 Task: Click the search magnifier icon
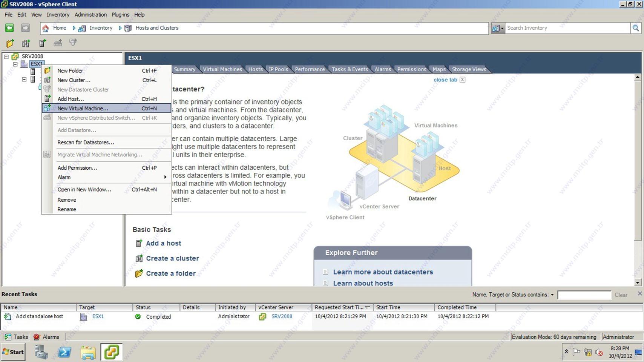pos(636,28)
